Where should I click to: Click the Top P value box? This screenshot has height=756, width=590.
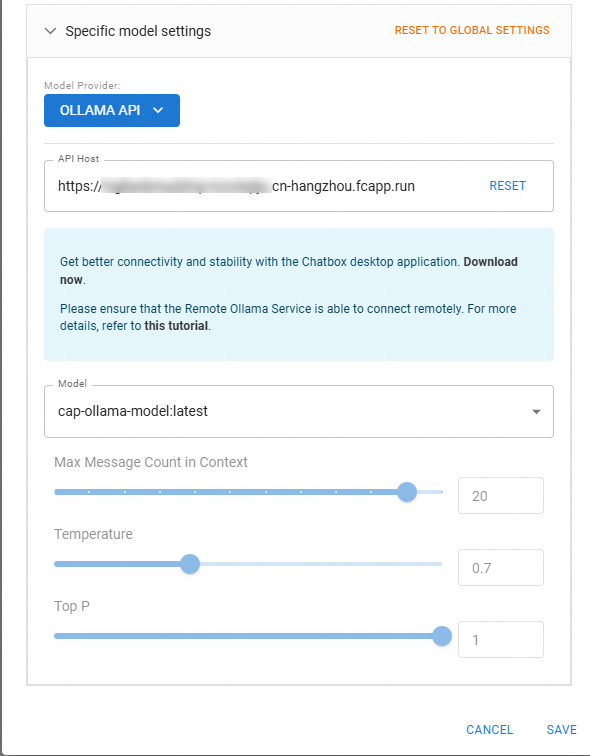click(501, 639)
